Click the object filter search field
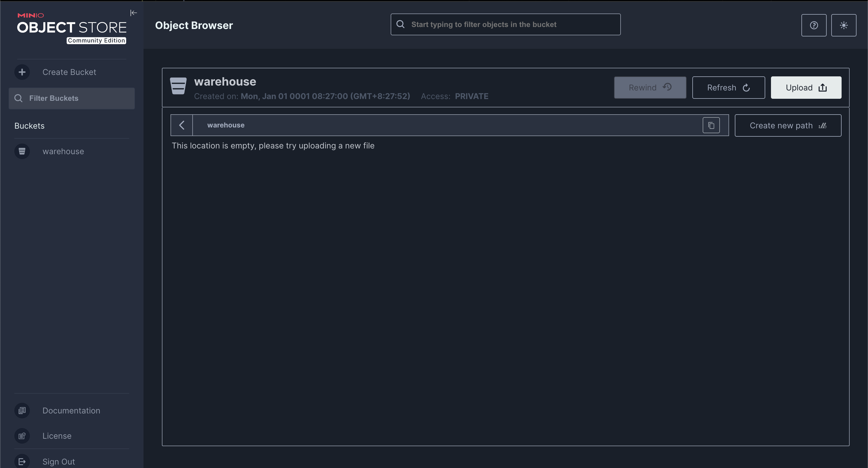This screenshot has width=868, height=468. (505, 25)
